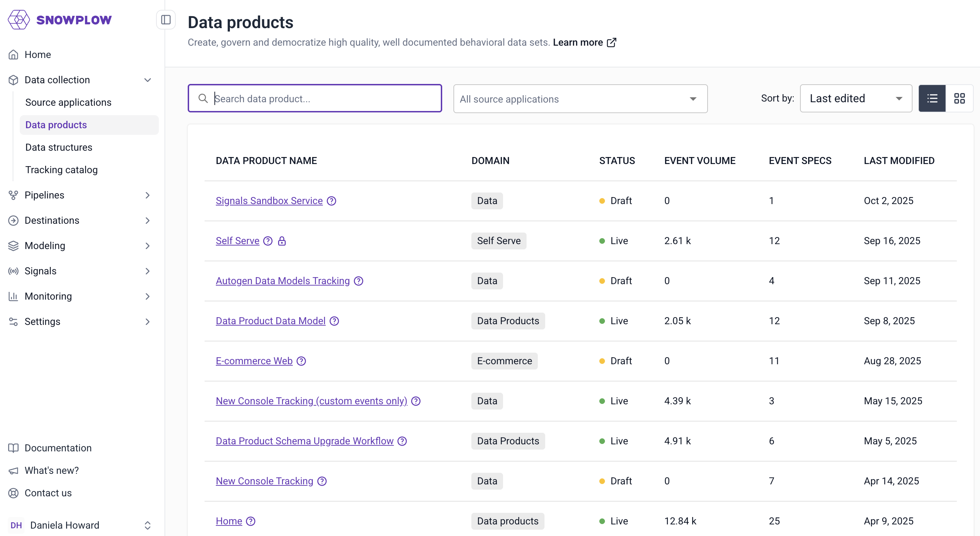Viewport: 980px width, 536px height.
Task: Click the Signals broadcast icon
Action: pyautogui.click(x=13, y=271)
